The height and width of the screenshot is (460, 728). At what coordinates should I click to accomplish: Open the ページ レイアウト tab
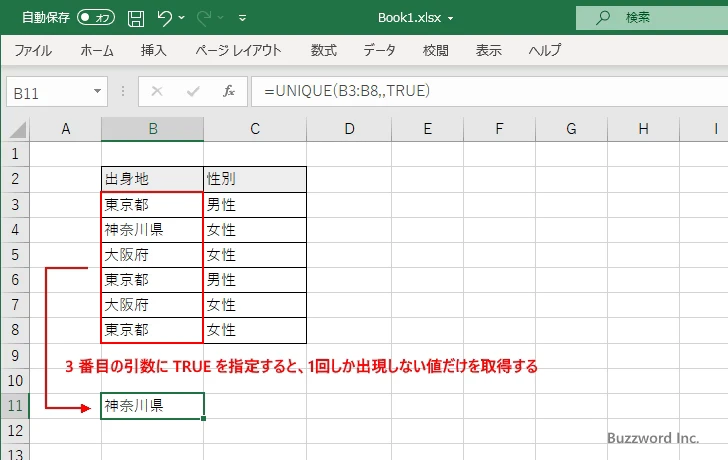tap(238, 50)
